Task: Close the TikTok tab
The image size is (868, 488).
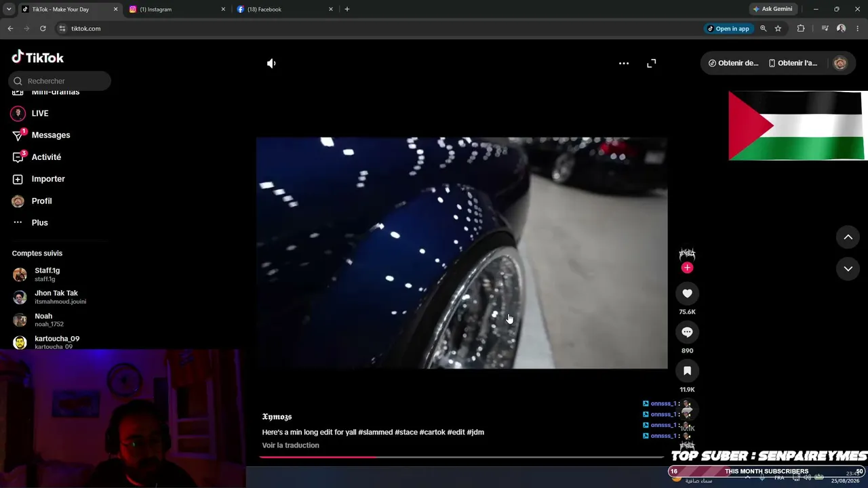Action: tap(115, 9)
